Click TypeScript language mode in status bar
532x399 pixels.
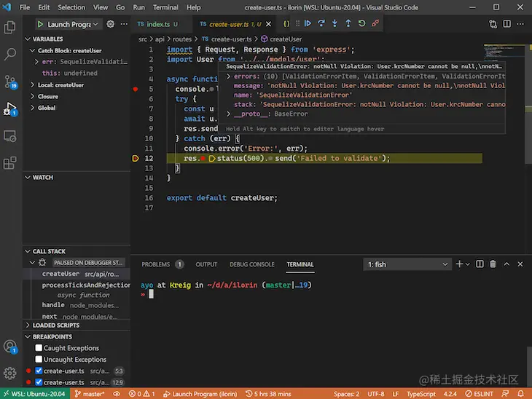pos(420,394)
